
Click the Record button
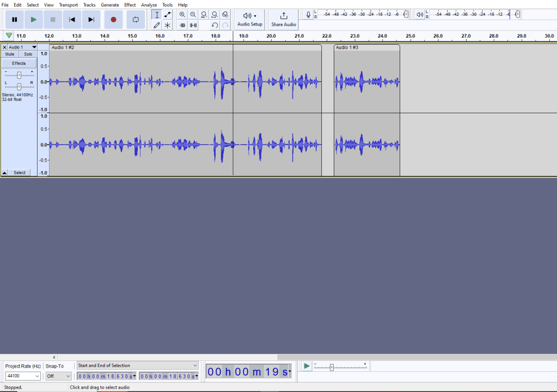click(113, 20)
